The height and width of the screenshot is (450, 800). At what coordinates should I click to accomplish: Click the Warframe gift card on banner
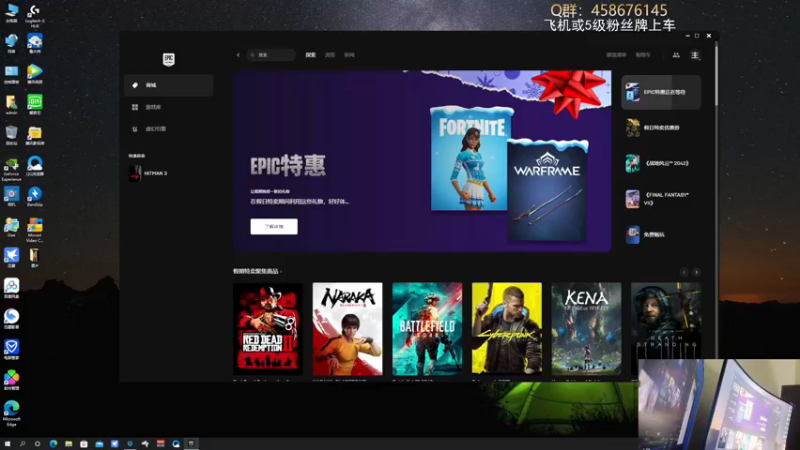pyautogui.click(x=548, y=190)
